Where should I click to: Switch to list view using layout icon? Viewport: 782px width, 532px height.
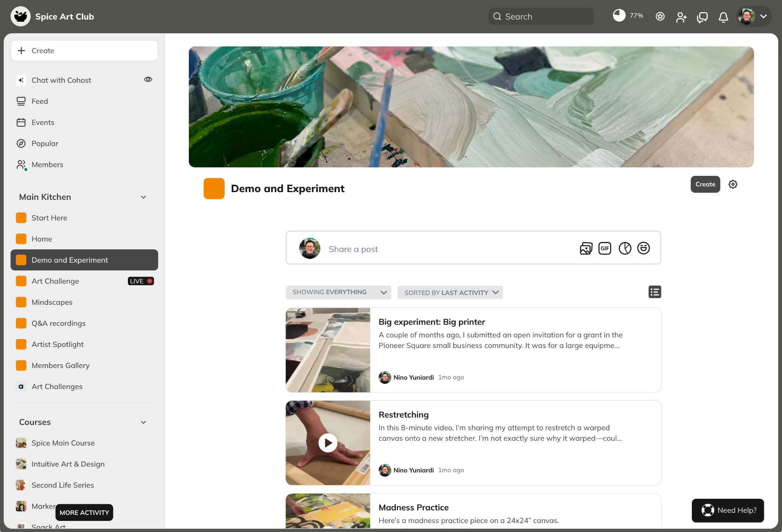[654, 292]
